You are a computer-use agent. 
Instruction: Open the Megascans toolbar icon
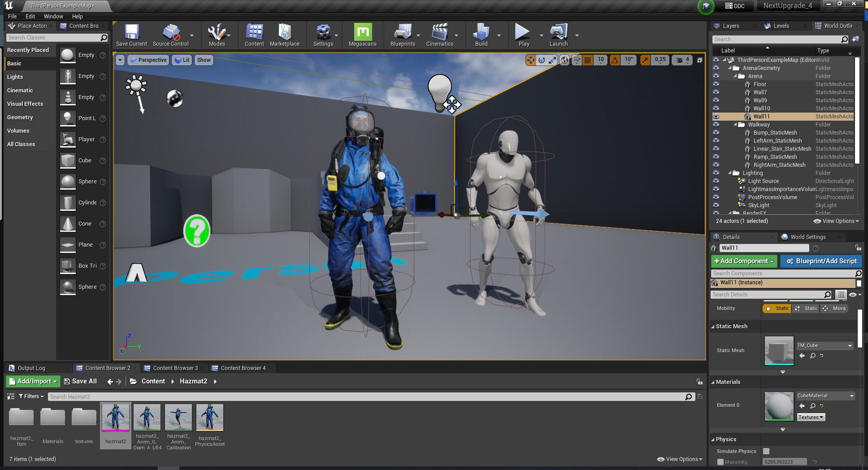pos(363,35)
